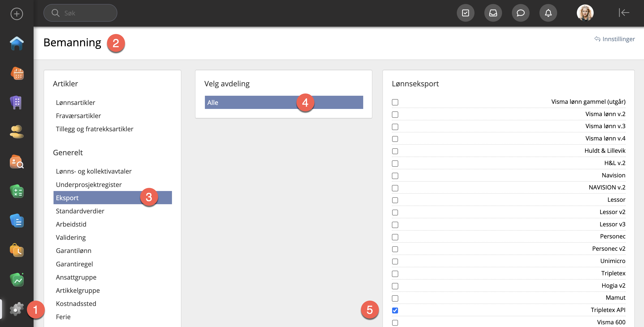Open the home house icon

tap(17, 43)
